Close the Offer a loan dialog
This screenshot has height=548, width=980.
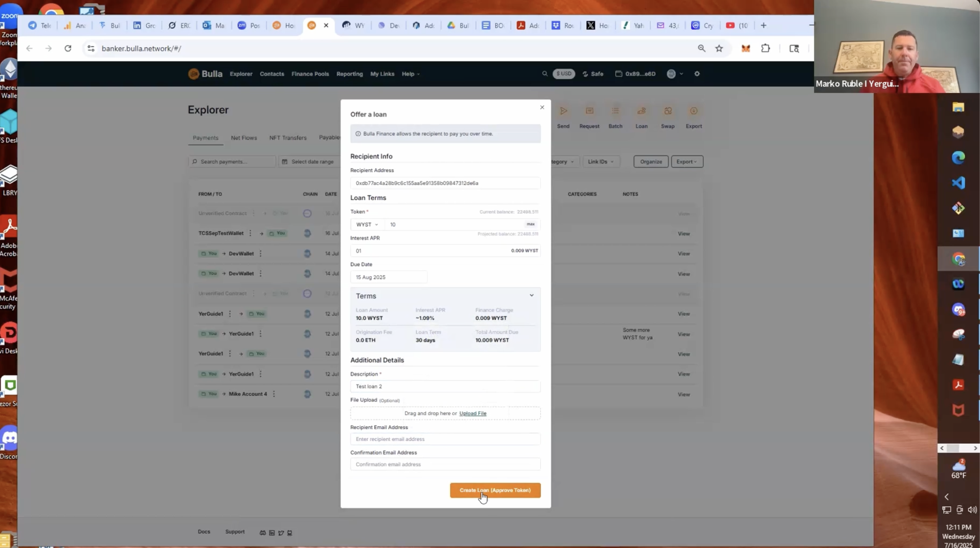pyautogui.click(x=542, y=107)
